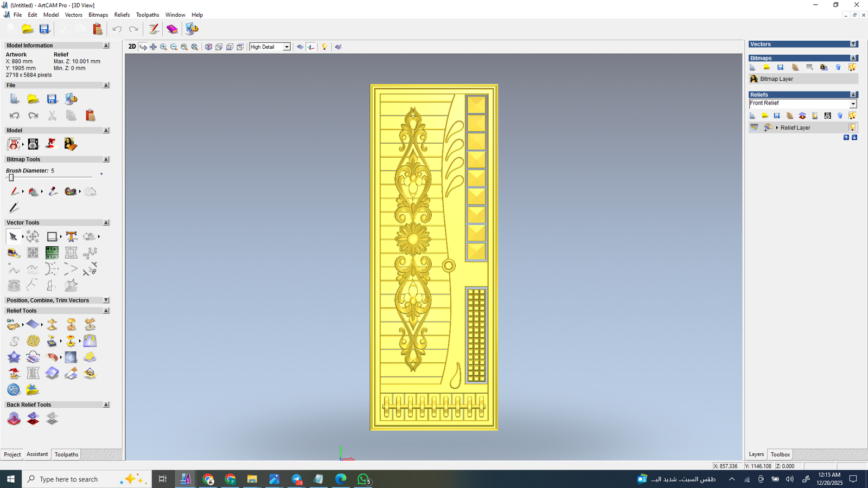Open the Toolpaths menu
The image size is (868, 488).
(147, 15)
